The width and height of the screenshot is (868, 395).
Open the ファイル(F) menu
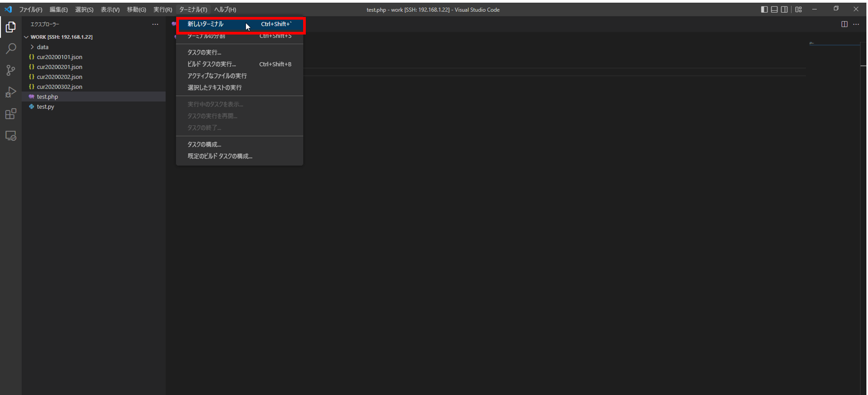[x=31, y=10]
